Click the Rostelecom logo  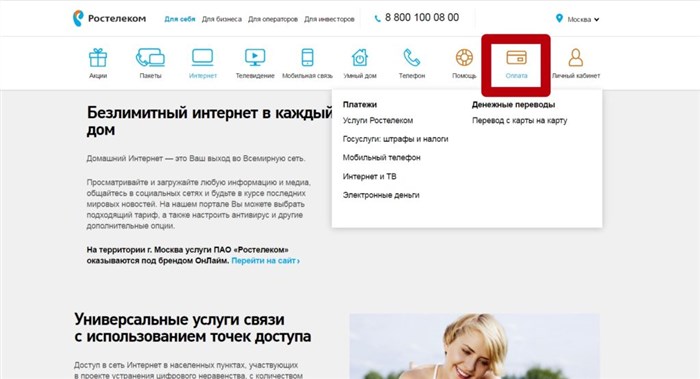click(109, 18)
